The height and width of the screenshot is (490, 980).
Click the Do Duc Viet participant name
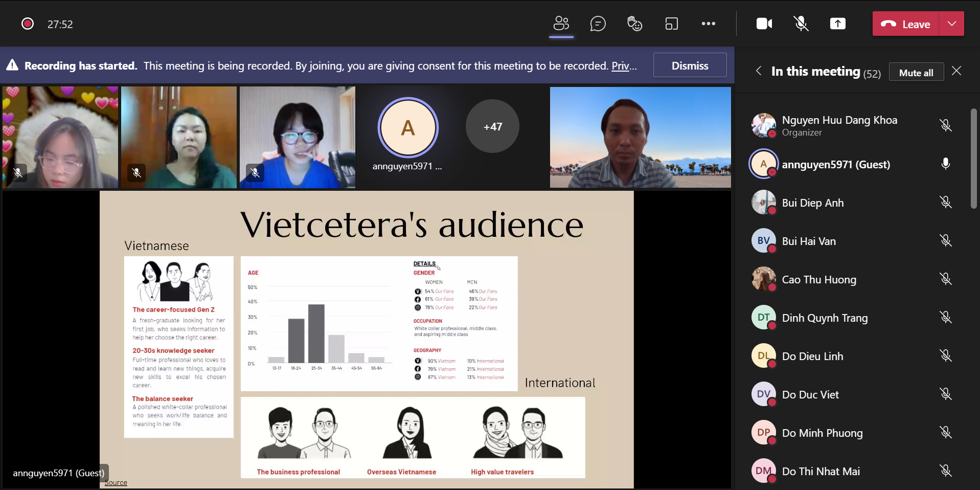(x=810, y=394)
